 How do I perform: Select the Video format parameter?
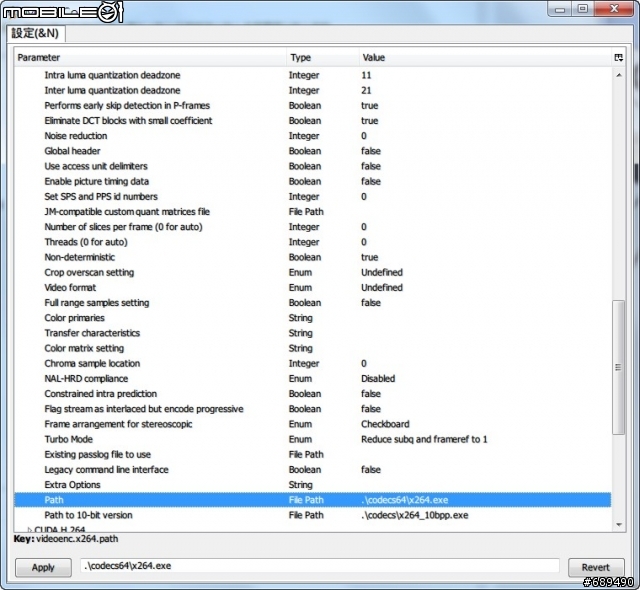click(x=313, y=287)
